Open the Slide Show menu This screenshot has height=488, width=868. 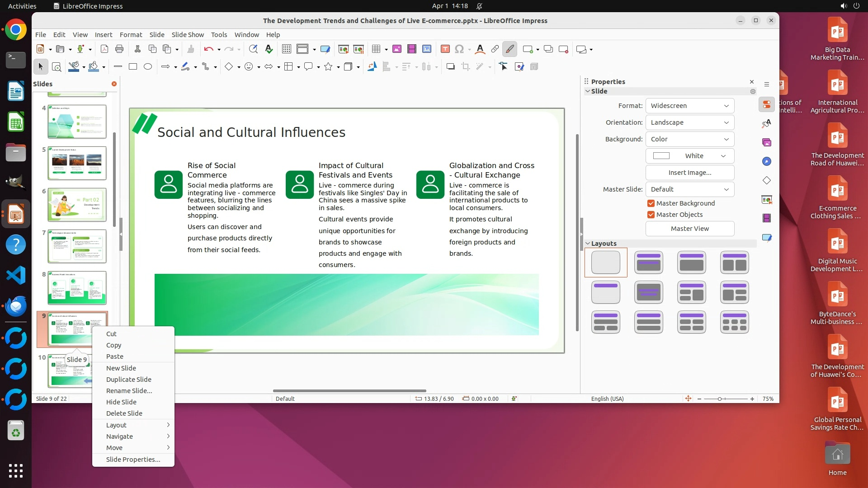(187, 35)
